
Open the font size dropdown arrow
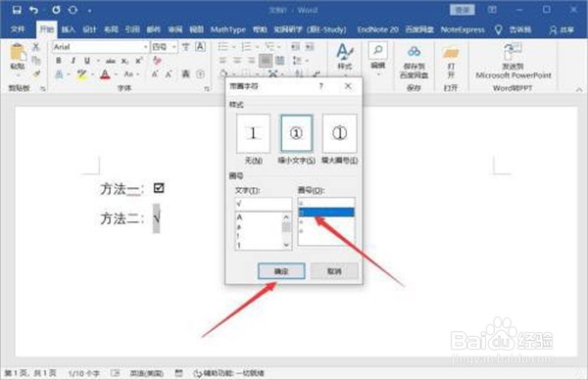click(174, 47)
